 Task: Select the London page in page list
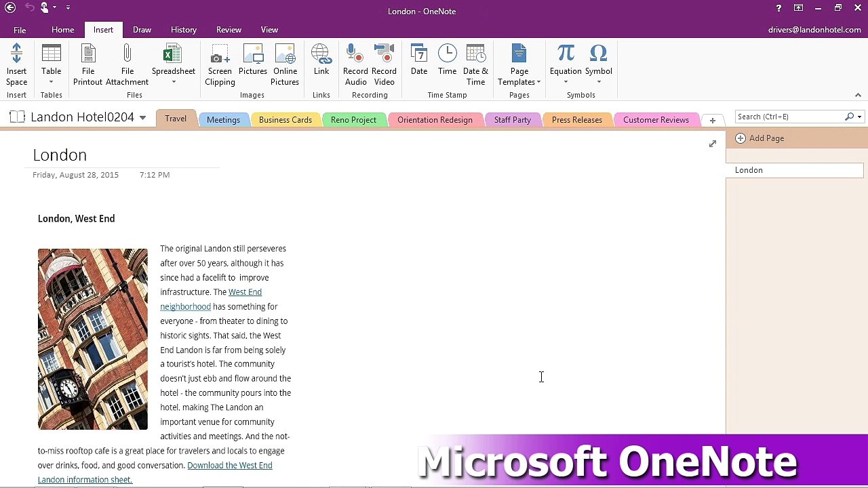click(795, 170)
